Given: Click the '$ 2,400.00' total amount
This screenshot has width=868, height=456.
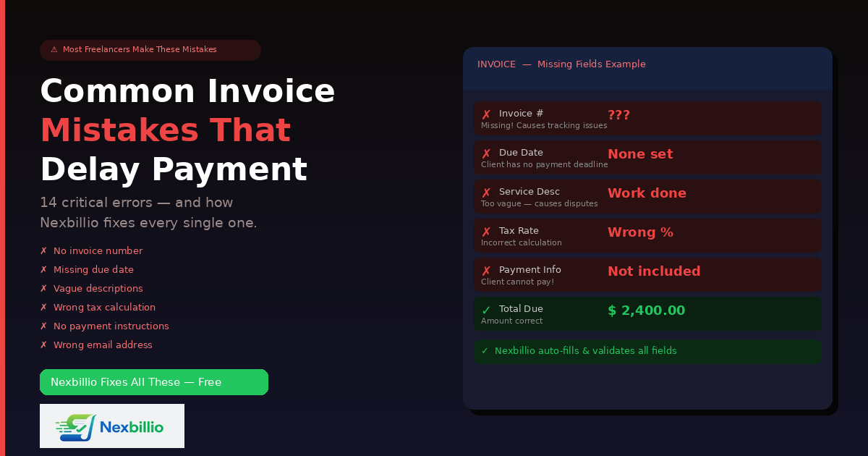Looking at the screenshot, I should (x=646, y=311).
